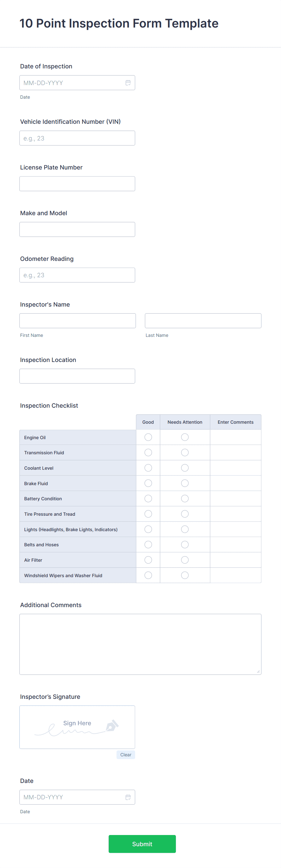The image size is (281, 868).
Task: Select Good for Battery Condition
Action: (148, 498)
